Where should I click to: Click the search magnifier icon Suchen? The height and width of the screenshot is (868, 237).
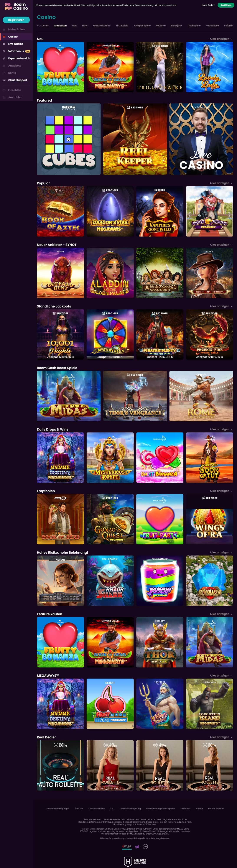coord(38,26)
